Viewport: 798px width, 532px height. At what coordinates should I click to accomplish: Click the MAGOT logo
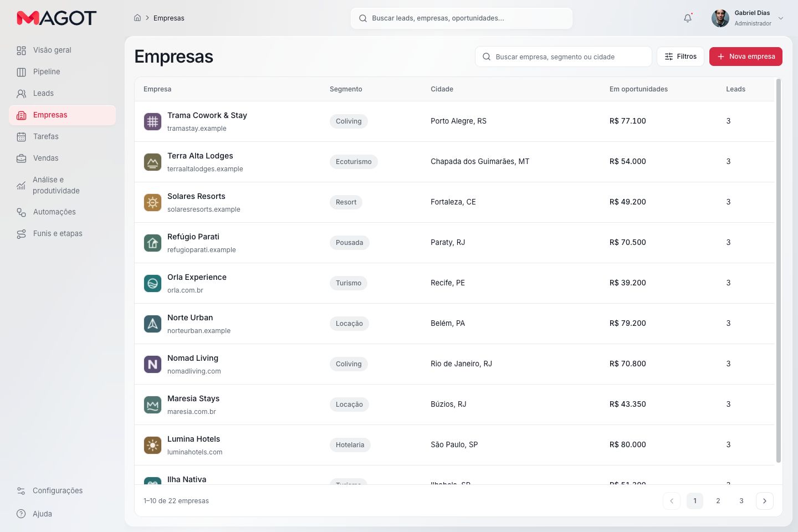57,18
